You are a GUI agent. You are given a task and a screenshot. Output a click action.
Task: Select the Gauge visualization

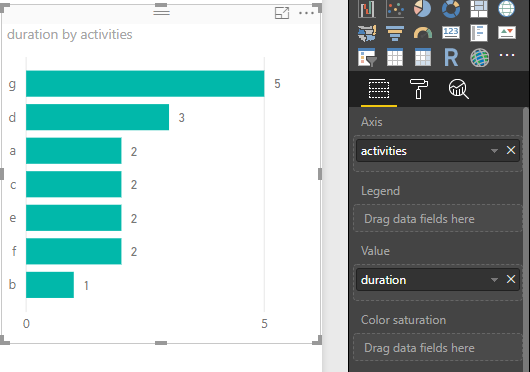(x=423, y=33)
